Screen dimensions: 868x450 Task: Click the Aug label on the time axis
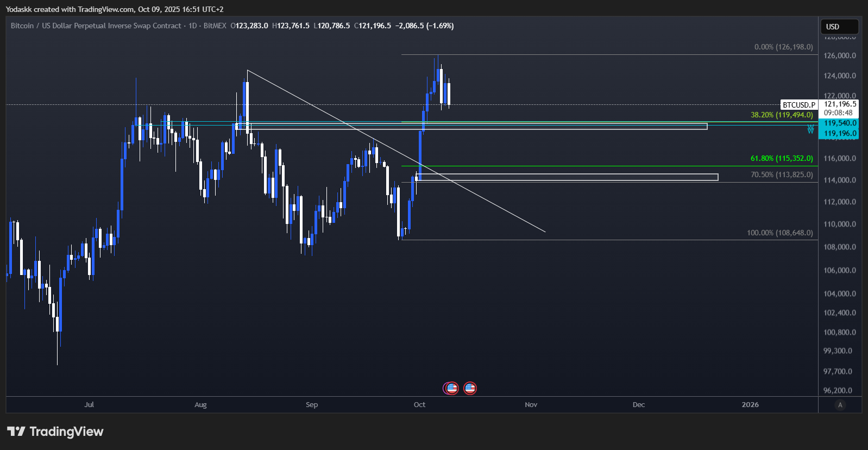[200, 405]
